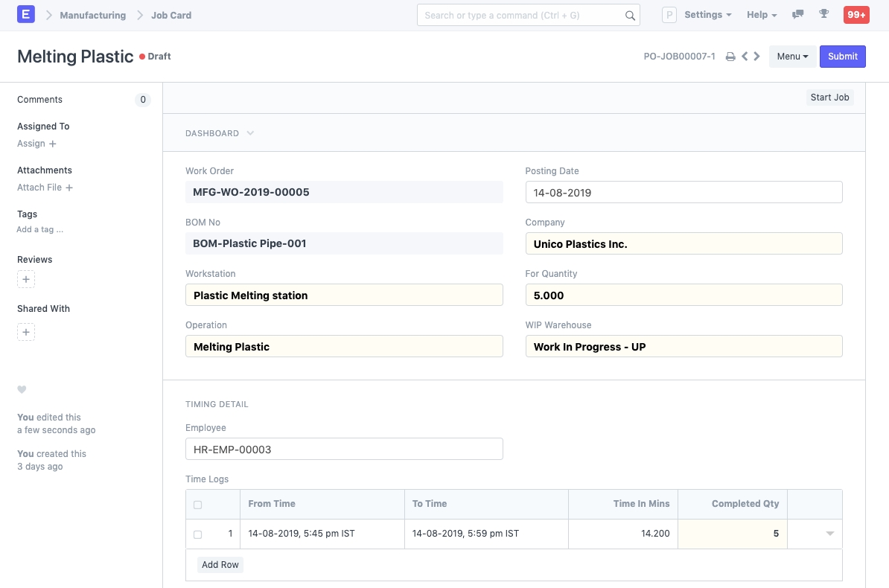Screen dimensions: 889x588
Task: Check the first time log row checkbox
Action: pos(197,534)
